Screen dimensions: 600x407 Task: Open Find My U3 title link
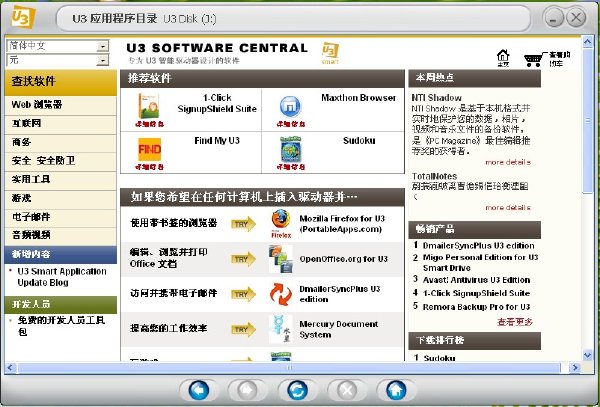[x=217, y=141]
